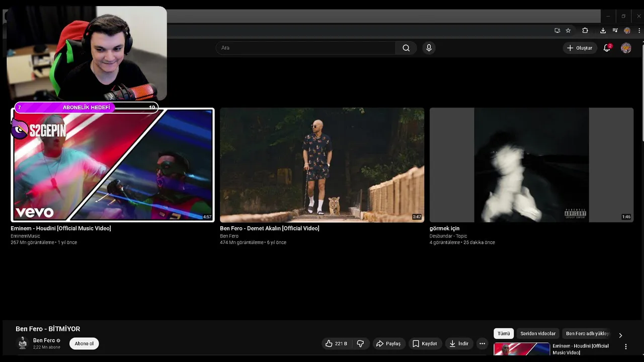Focus the Ara search field
Image resolution: width=644 pixels, height=362 pixels.
[306, 48]
